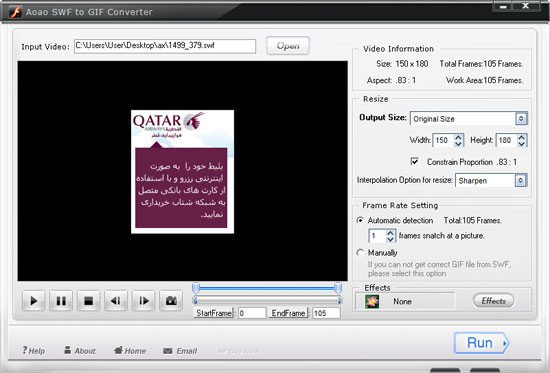The width and height of the screenshot is (550, 373).
Task: Increase frames snatch value up arrow
Action: click(390, 232)
